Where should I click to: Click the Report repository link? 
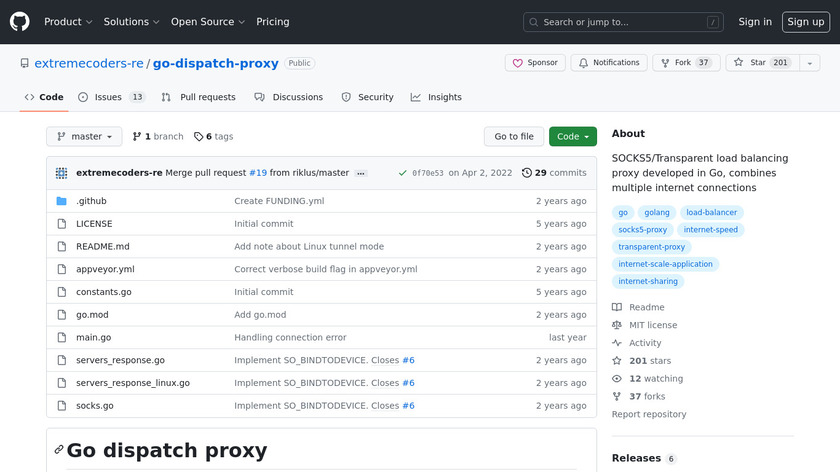point(649,414)
